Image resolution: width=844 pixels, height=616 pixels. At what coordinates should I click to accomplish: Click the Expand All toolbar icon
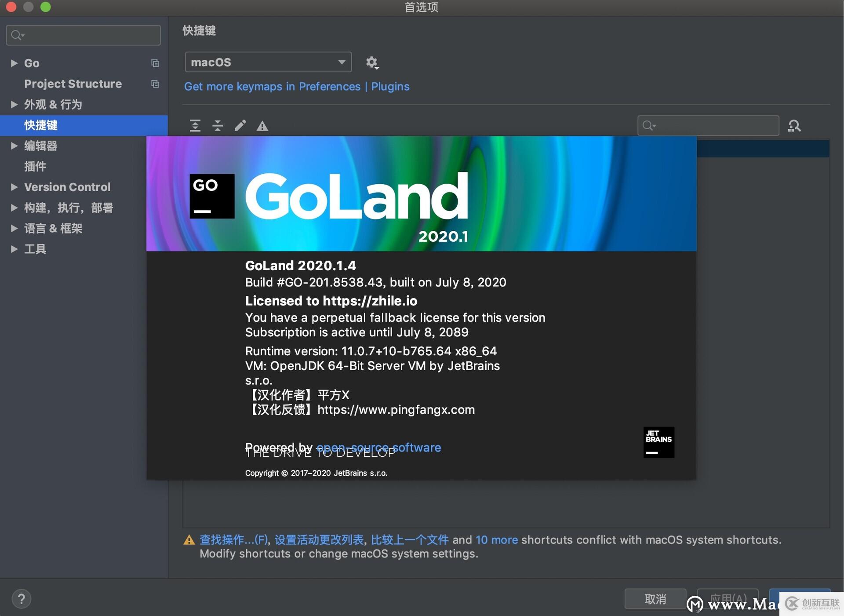pyautogui.click(x=195, y=126)
